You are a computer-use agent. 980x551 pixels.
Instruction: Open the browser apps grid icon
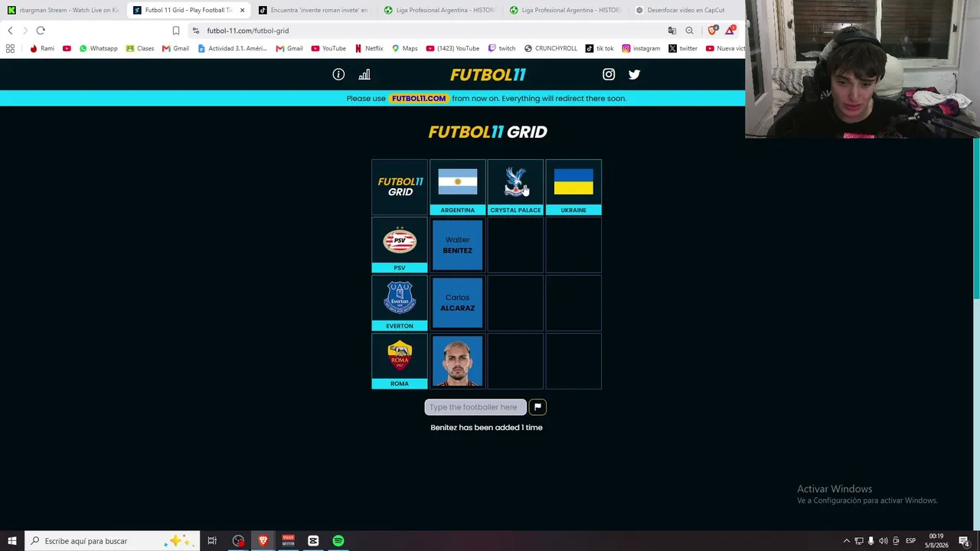10,48
